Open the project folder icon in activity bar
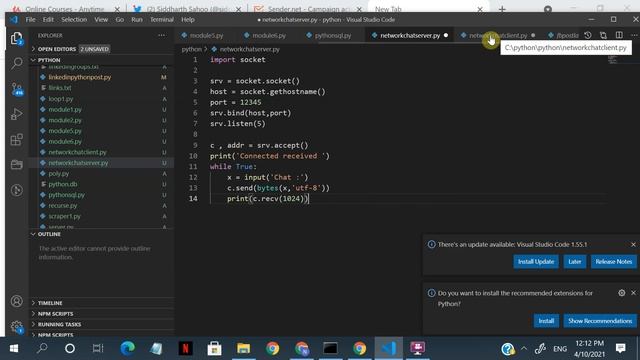This screenshot has height=360, width=640. pos(16,164)
